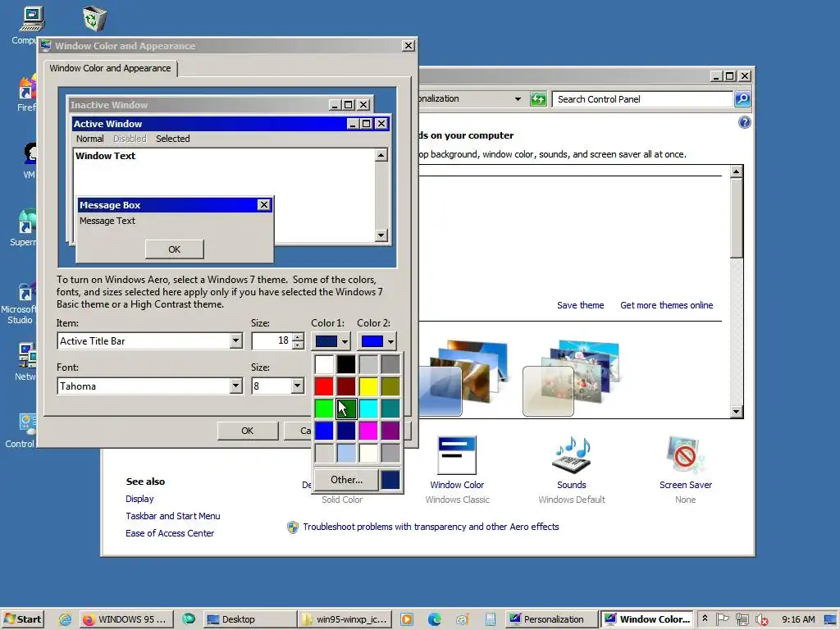Open the Recycle Bin desktop icon
The height and width of the screenshot is (630, 840).
click(94, 18)
